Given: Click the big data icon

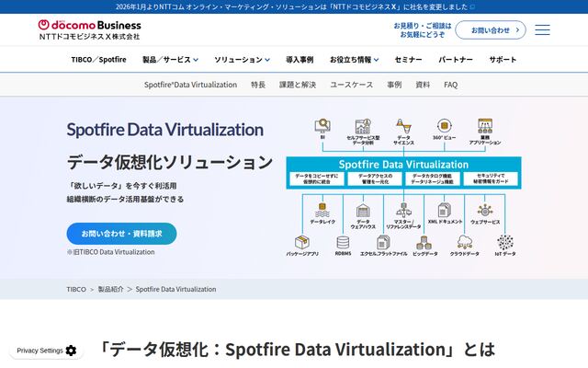Looking at the screenshot, I should coord(424,243).
